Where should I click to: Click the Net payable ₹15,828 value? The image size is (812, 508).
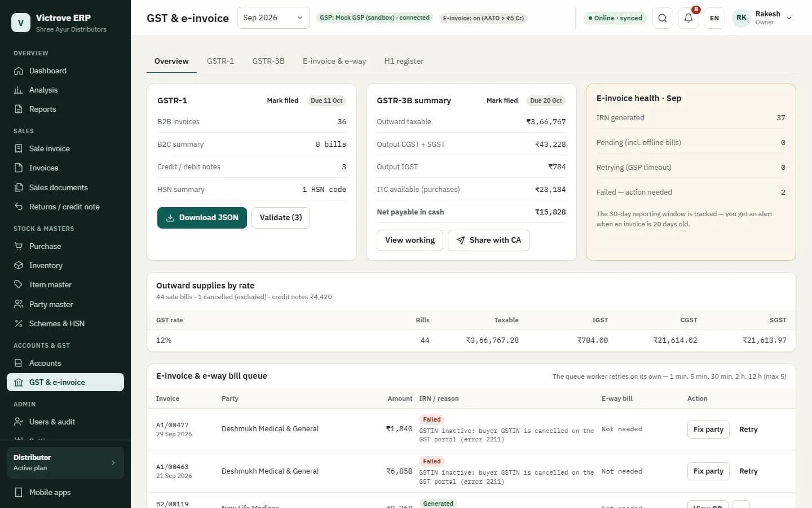(x=550, y=212)
